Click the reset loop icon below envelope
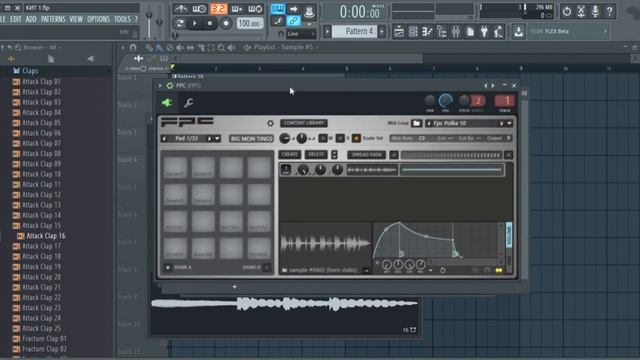 442,270
